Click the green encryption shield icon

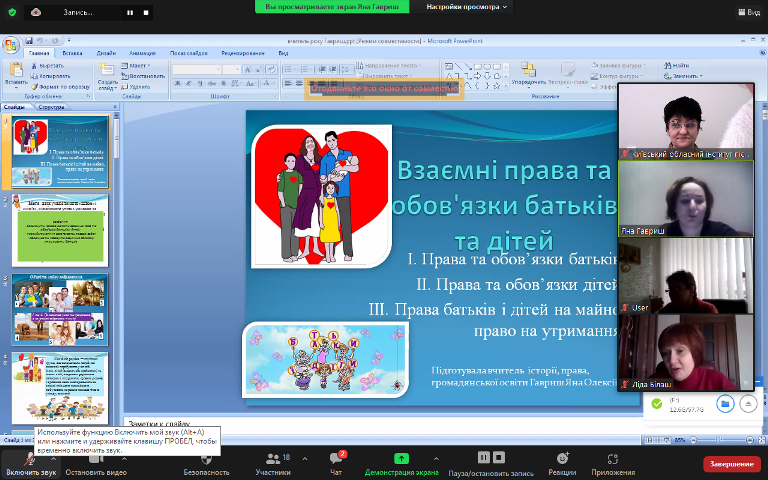coord(12,12)
